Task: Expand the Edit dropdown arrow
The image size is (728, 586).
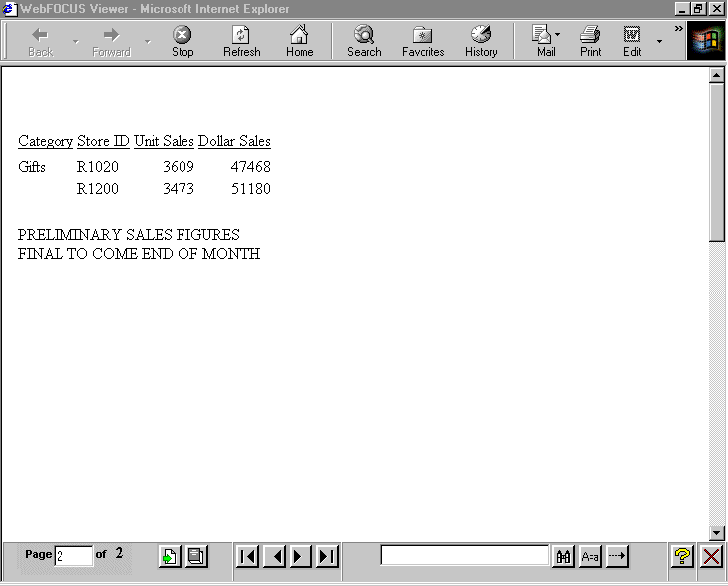Action: pyautogui.click(x=659, y=42)
